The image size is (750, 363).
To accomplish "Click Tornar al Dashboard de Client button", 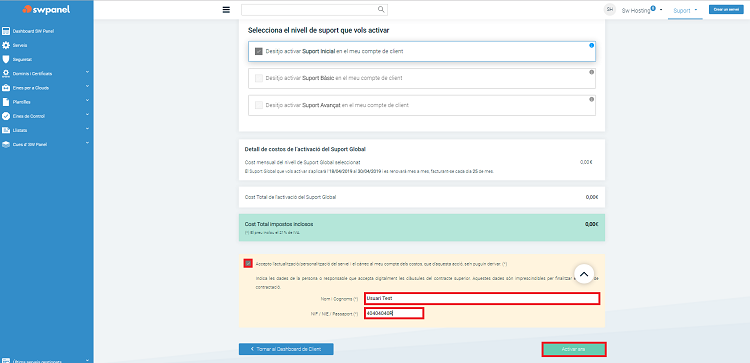I will point(286,349).
